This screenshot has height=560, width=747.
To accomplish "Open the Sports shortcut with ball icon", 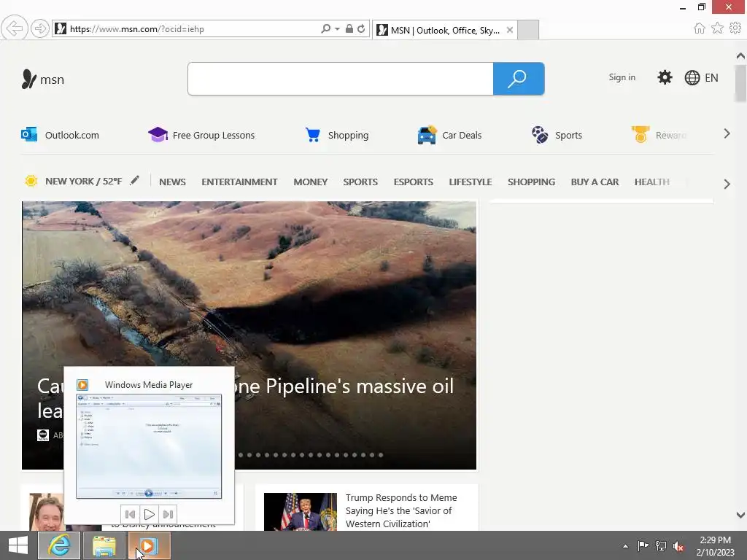I will point(557,135).
